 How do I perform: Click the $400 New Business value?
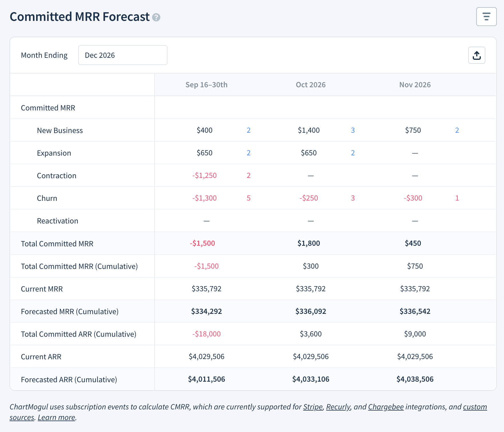point(204,130)
